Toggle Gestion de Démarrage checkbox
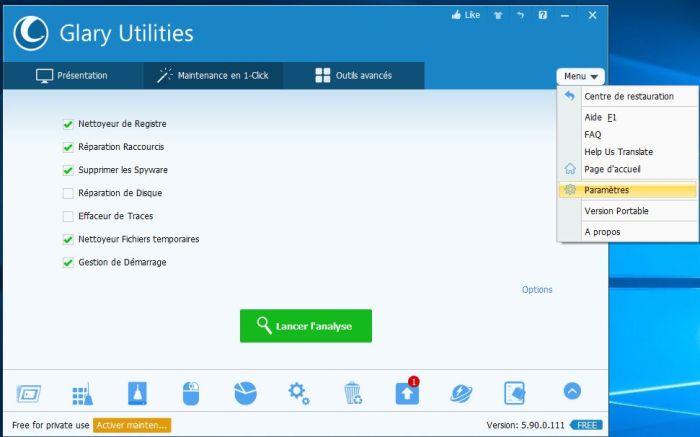700x437 pixels. tap(68, 262)
